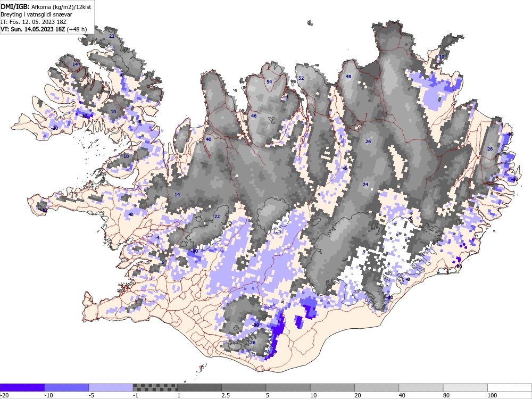Click the '-5' legend scale label

tap(92, 396)
